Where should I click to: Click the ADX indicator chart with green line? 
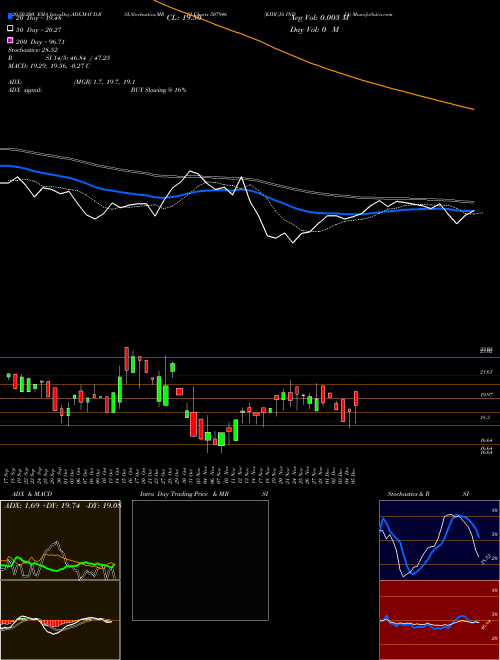pos(60,540)
